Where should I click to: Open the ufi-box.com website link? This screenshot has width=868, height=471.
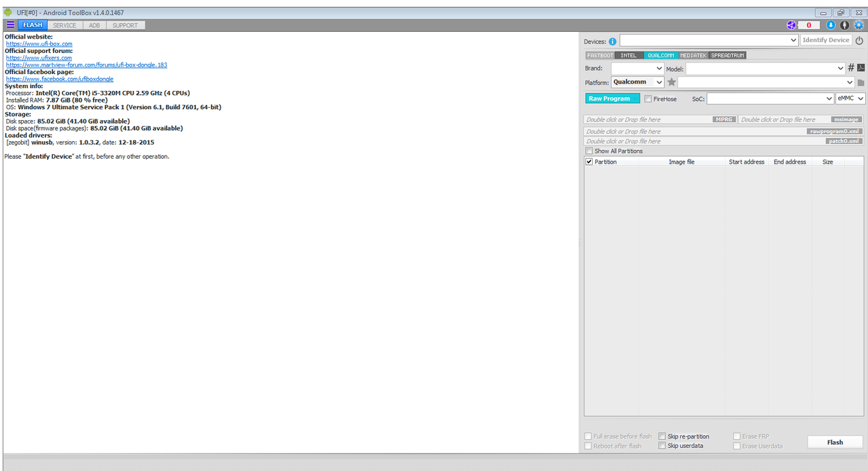click(x=39, y=44)
